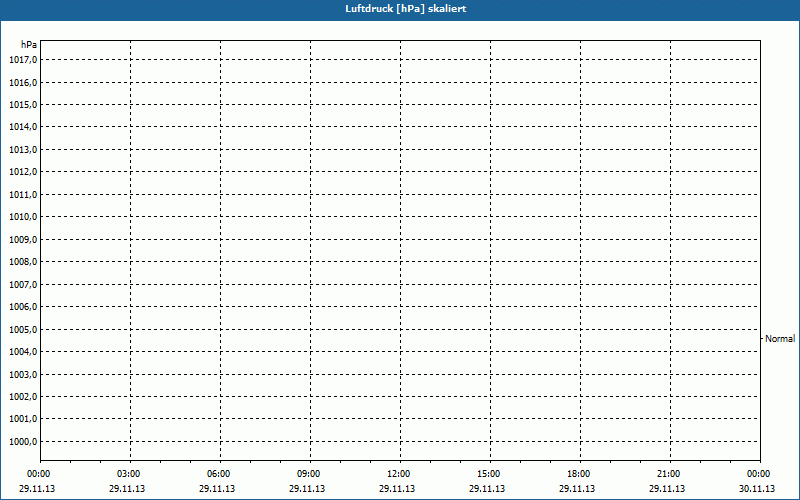Click the 1012,0 axis value
800x500 pixels.
point(23,172)
